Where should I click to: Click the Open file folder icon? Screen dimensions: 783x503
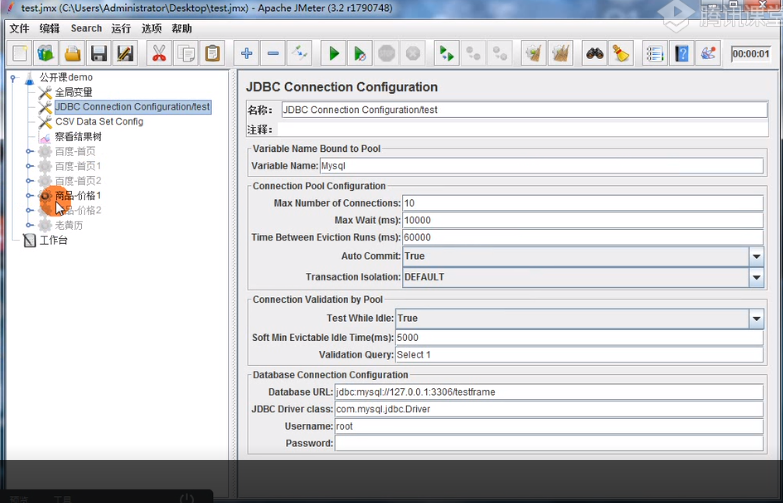pos(72,53)
